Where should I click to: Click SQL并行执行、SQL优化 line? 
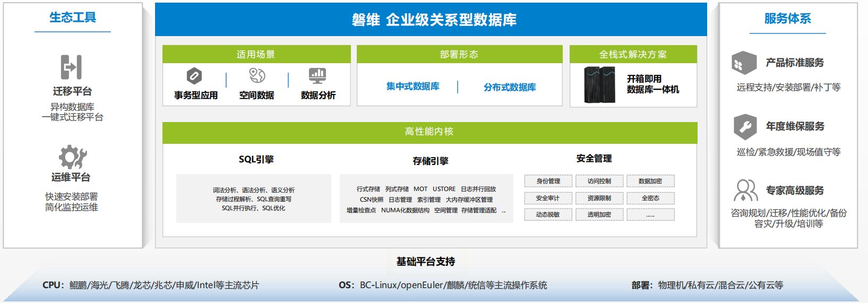click(253, 208)
